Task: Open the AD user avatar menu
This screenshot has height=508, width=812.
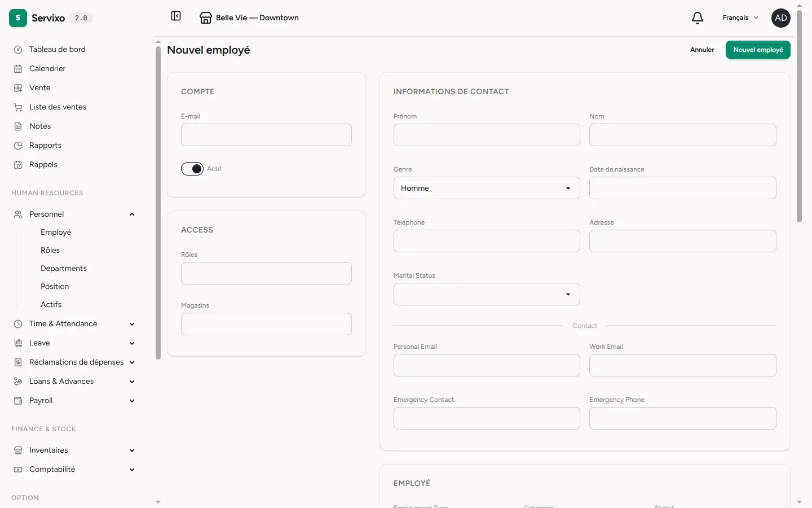Action: click(781, 18)
